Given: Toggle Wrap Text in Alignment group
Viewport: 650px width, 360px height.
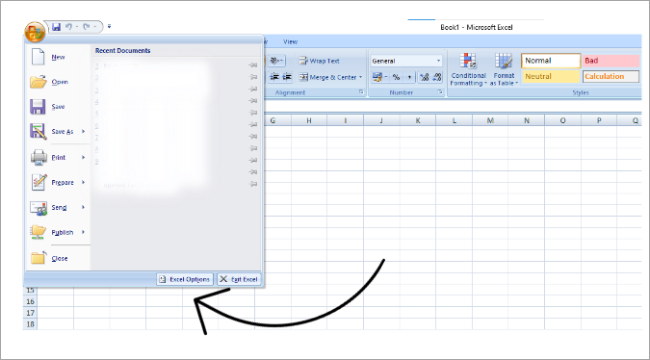Looking at the screenshot, I should (319, 61).
